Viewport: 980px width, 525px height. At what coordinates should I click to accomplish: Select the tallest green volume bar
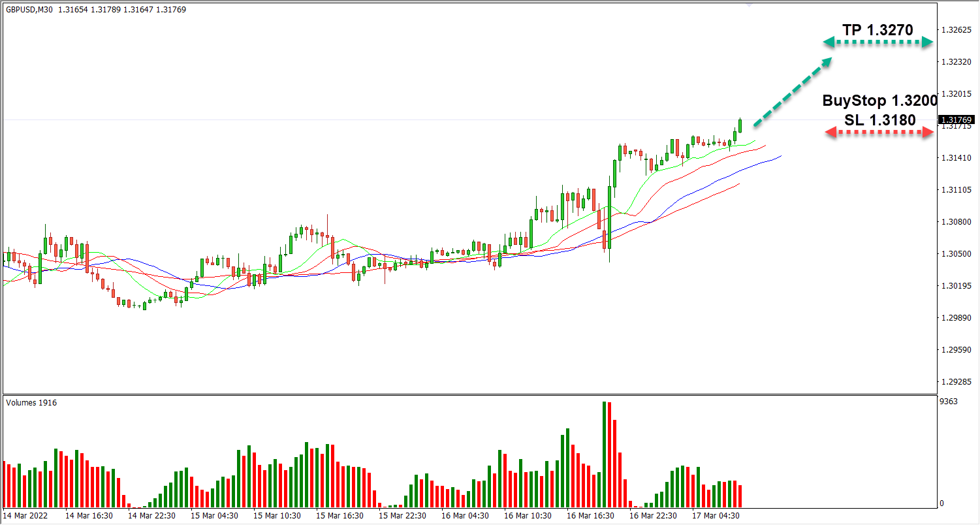coord(604,454)
